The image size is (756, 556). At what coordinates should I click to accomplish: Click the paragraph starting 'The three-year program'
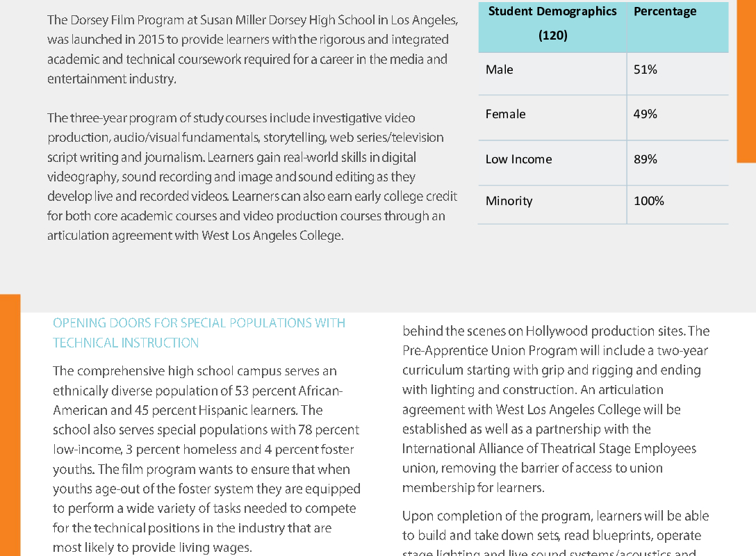click(252, 177)
